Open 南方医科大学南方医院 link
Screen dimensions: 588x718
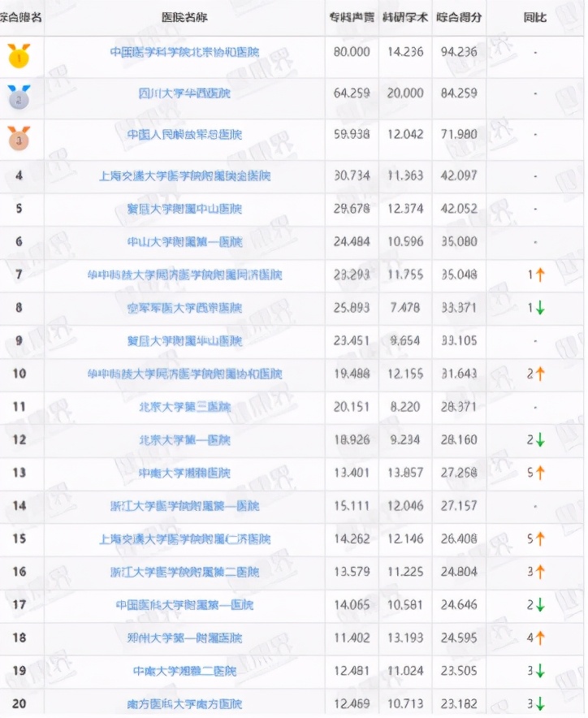pyautogui.click(x=184, y=704)
